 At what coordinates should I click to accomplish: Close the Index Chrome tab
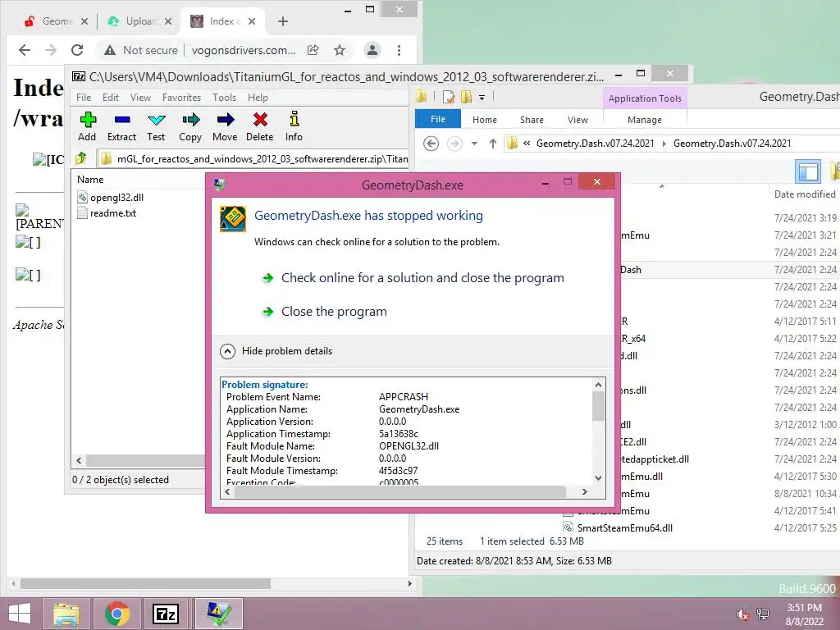(252, 21)
